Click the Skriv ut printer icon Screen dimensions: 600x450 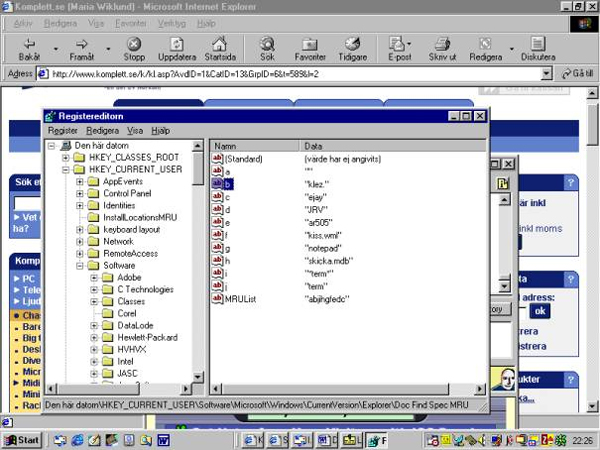coord(442,44)
